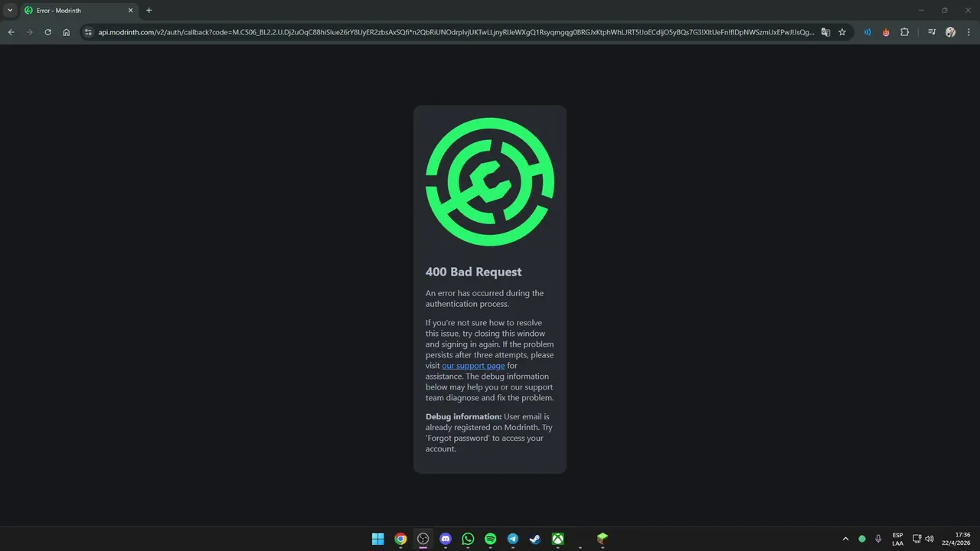Viewport: 980px width, 551px height.
Task: Click the Modrinth logo on the error card
Action: [490, 182]
